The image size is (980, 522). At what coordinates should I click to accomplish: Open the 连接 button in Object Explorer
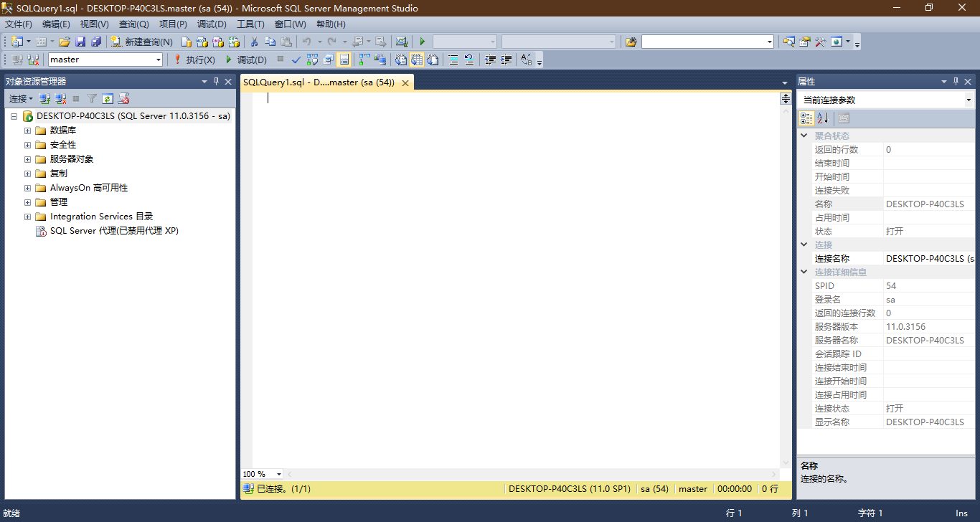19,98
